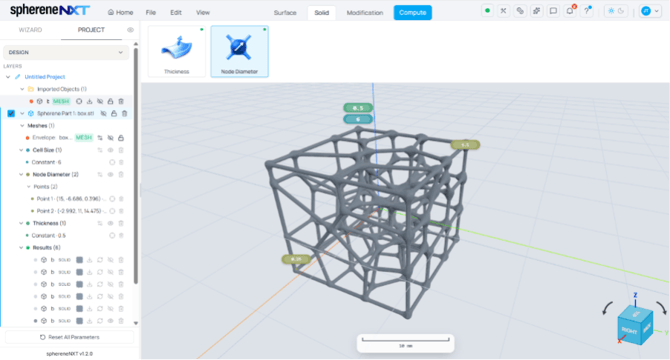The height and width of the screenshot is (360, 670).
Task: Swap Envelope mesh icon
Action: (x=100, y=138)
